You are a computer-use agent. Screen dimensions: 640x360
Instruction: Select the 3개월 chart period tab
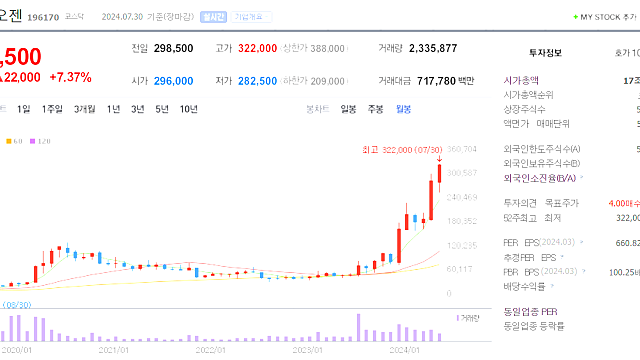(x=84, y=109)
